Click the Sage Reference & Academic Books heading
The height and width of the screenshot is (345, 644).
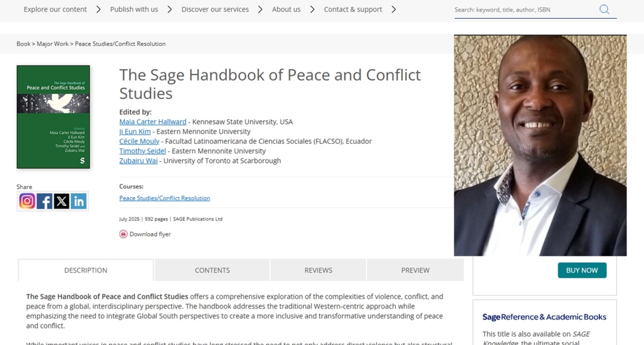click(x=544, y=317)
